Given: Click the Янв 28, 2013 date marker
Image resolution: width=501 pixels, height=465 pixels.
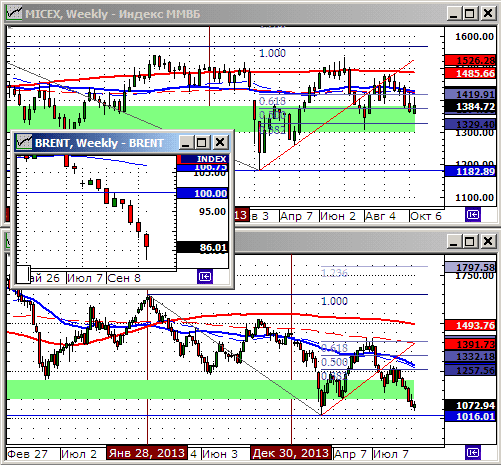Looking at the screenshot, I should click(x=147, y=453).
